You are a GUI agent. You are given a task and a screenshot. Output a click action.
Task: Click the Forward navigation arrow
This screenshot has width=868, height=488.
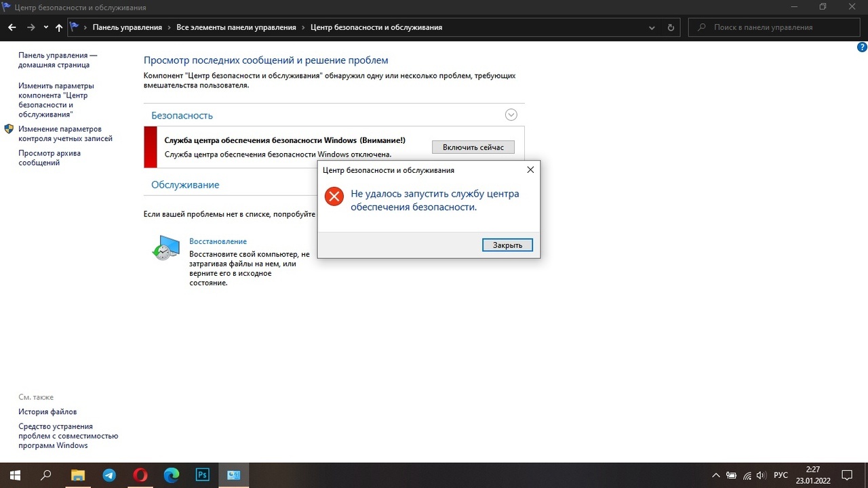(31, 28)
